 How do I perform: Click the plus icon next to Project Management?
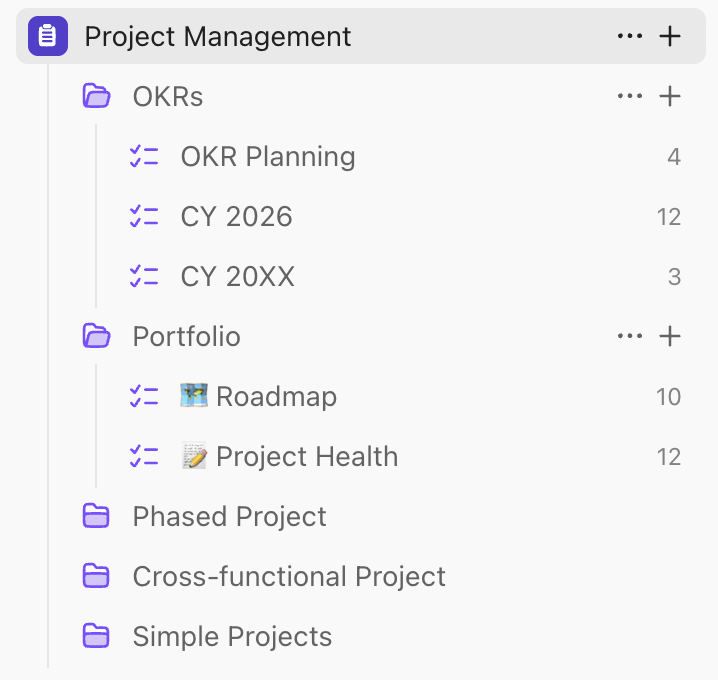(x=670, y=37)
